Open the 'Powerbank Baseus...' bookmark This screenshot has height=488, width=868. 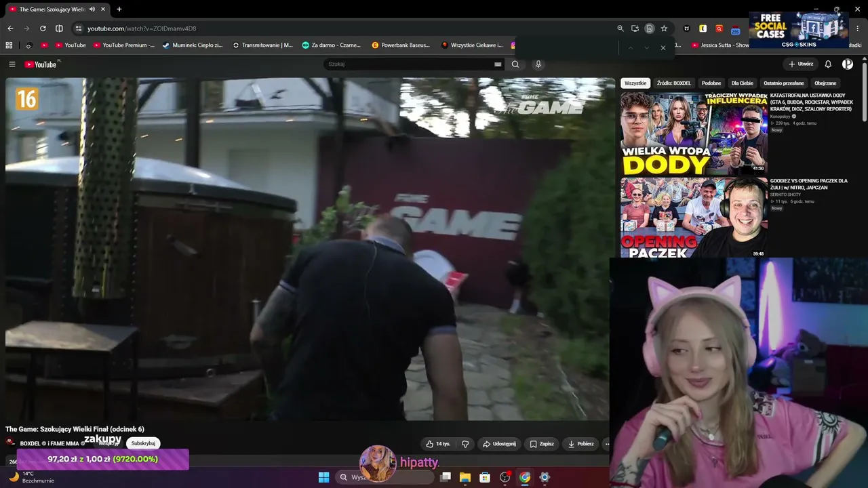401,45
